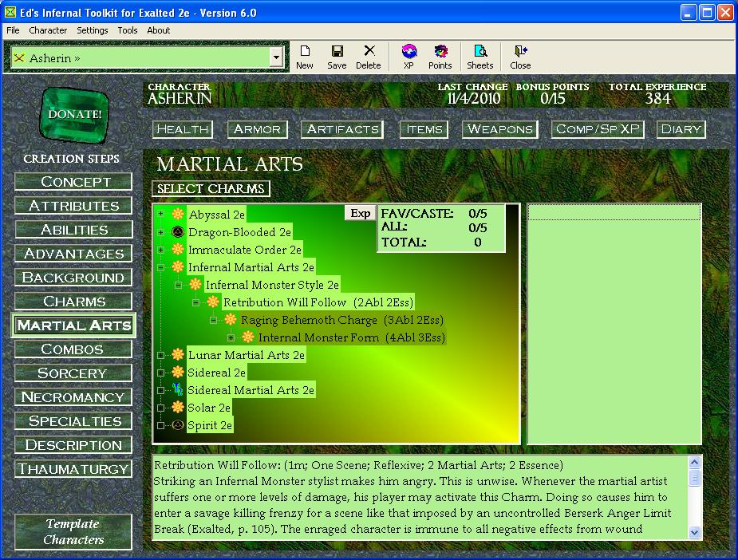Click the New character toolbar icon
Screen dimensions: 738x560
(x=305, y=51)
